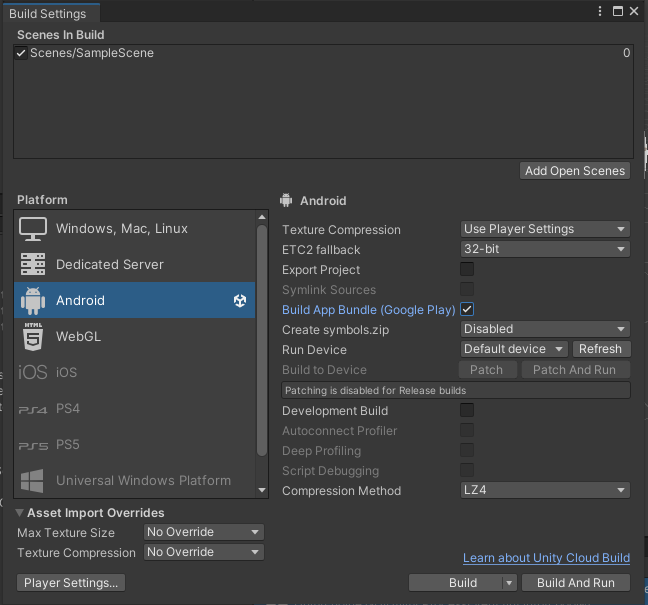Click the WebGL HTML5 icon
This screenshot has width=648, height=605.
33,337
